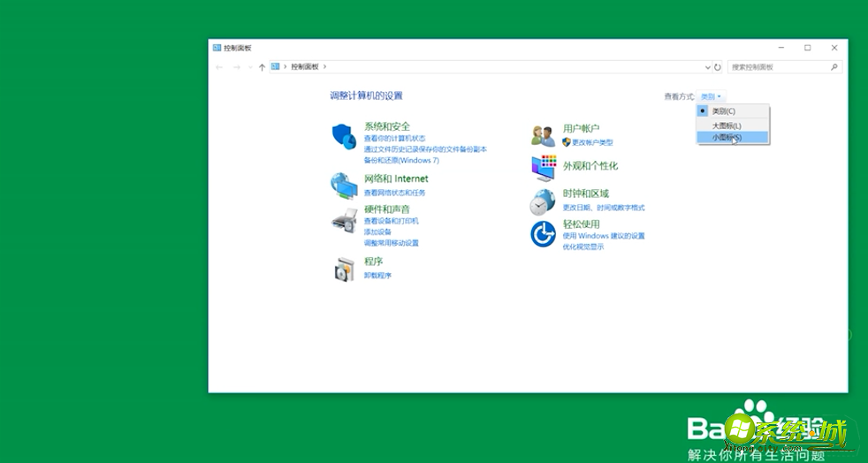Click the 程序 software box icon

[344, 269]
